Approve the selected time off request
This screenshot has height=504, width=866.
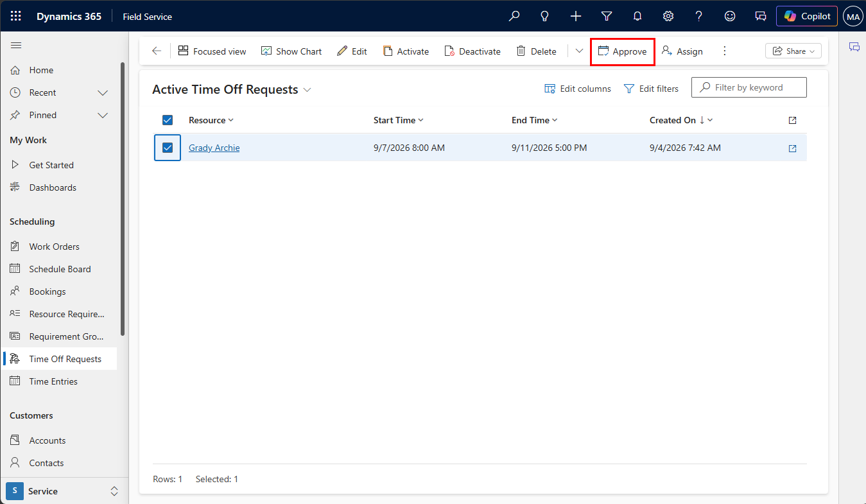(x=622, y=51)
